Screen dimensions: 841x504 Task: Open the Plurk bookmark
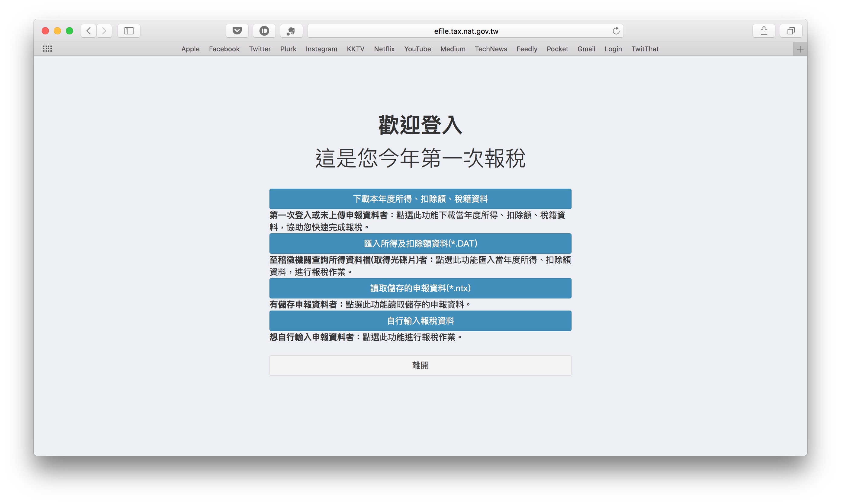click(288, 49)
